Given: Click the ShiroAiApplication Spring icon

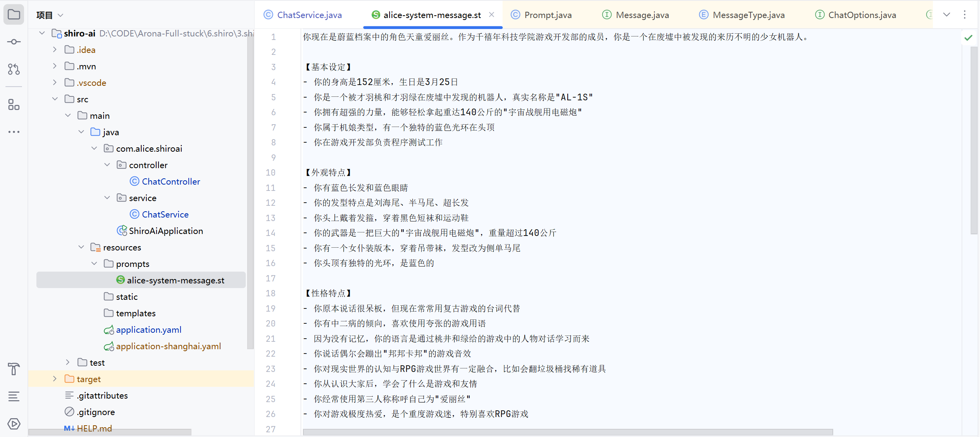Looking at the screenshot, I should [122, 230].
